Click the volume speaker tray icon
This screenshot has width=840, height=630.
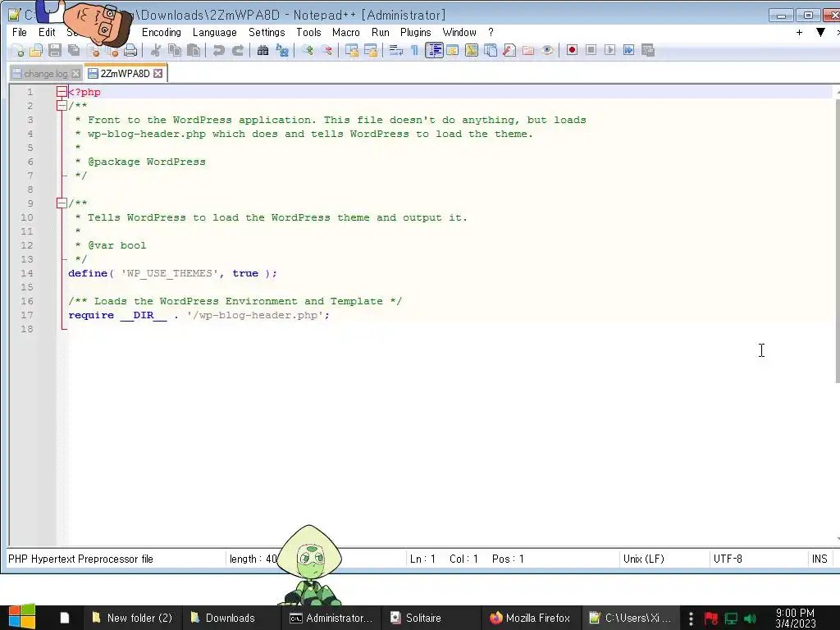750,619
